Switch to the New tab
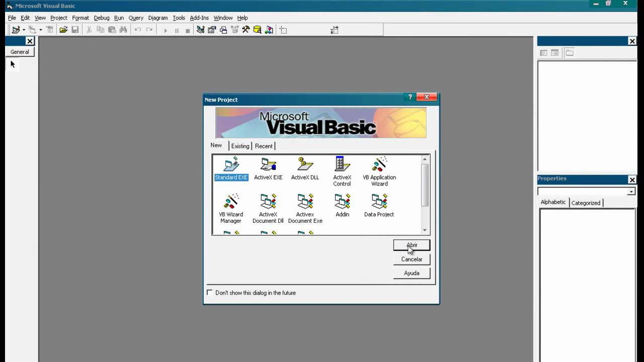This screenshot has height=362, width=644. point(216,145)
